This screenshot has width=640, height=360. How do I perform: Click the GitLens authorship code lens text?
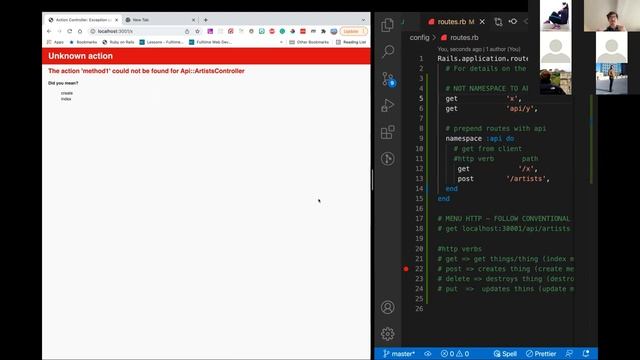point(479,49)
